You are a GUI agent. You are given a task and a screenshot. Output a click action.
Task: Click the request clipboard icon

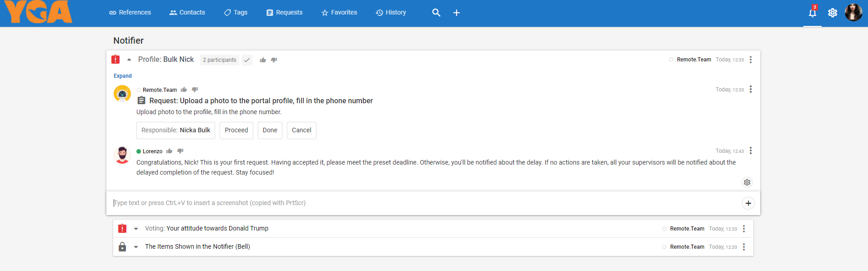(x=141, y=100)
